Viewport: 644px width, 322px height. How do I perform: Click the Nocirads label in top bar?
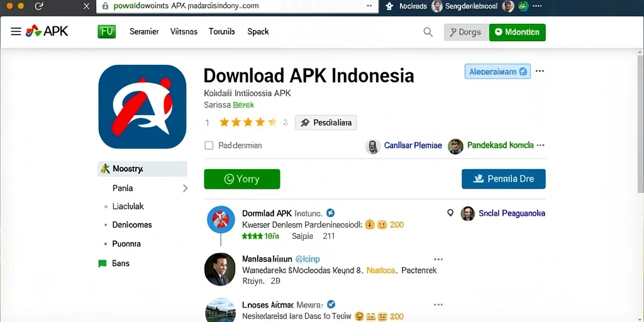[413, 6]
